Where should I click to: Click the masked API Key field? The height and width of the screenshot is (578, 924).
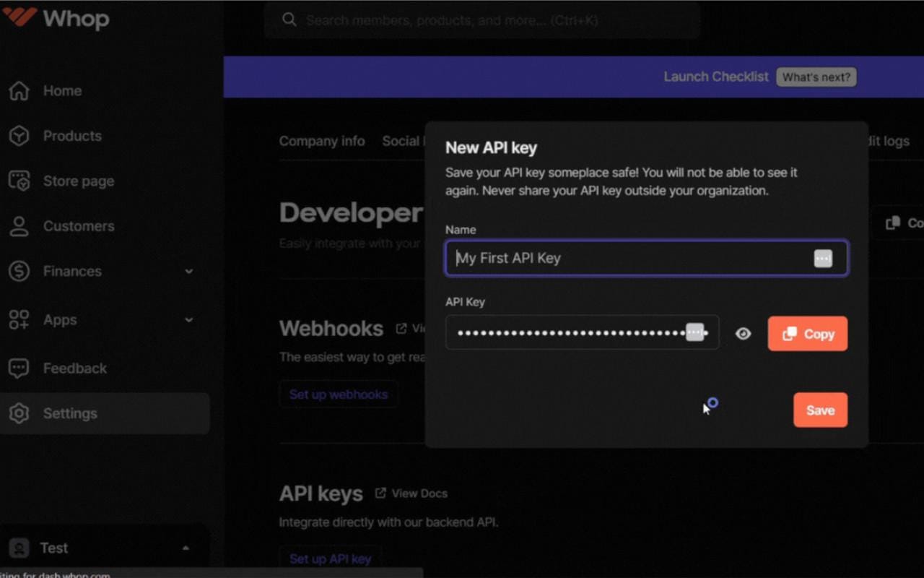coord(583,332)
